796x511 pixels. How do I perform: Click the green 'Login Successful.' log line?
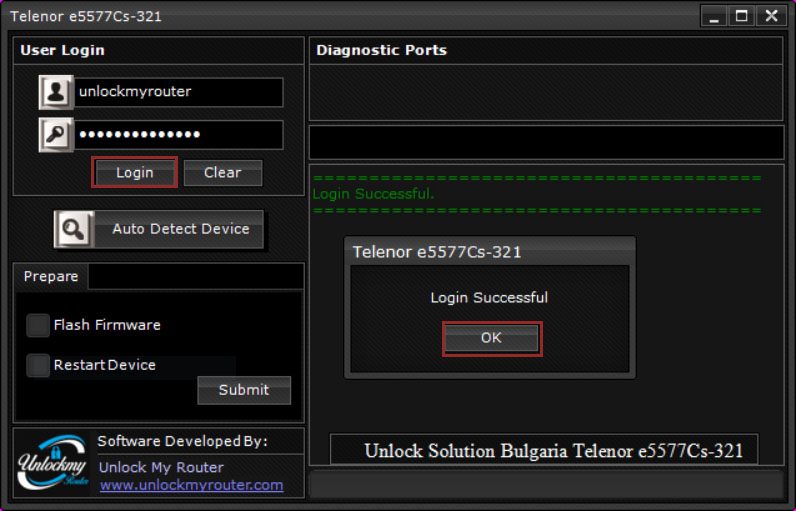[x=373, y=194]
